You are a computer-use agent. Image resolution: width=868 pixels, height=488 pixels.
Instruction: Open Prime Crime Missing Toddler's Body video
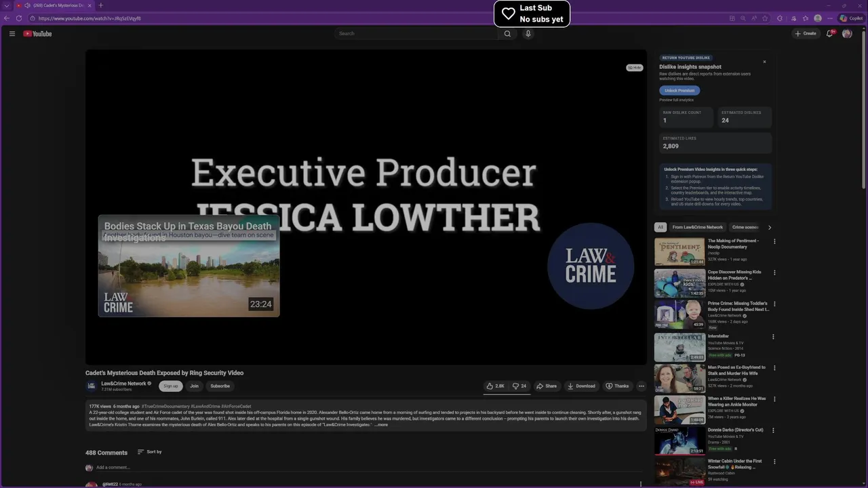pos(679,315)
